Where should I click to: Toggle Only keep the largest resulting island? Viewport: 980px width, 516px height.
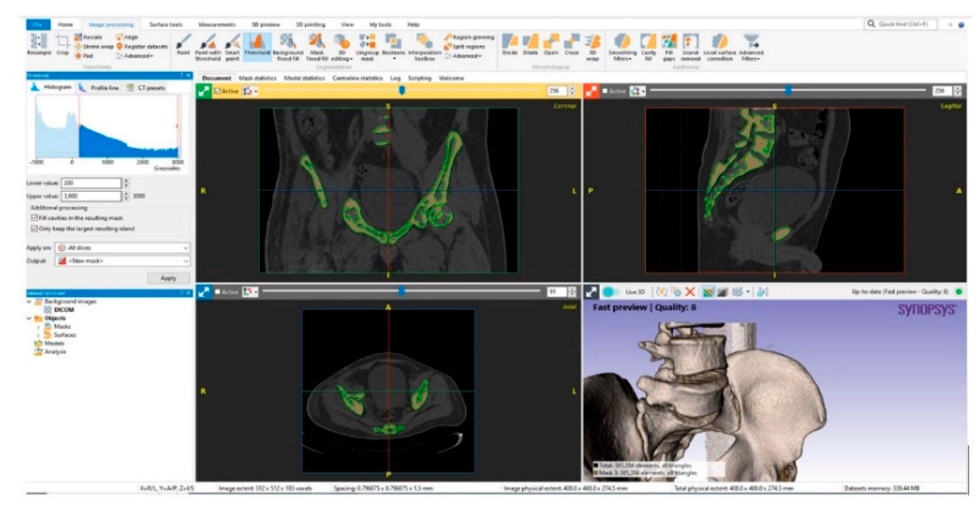34,229
